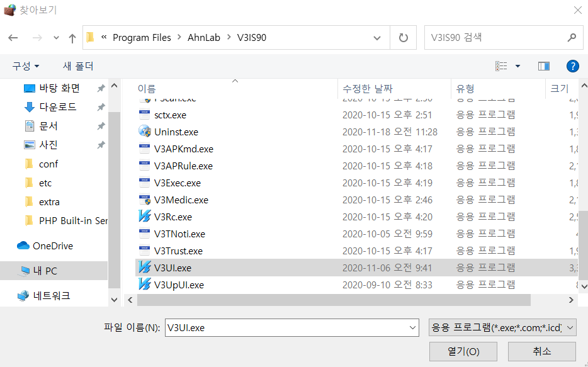588x367 pixels.
Task: Go back with the left arrow button
Action: click(13, 38)
